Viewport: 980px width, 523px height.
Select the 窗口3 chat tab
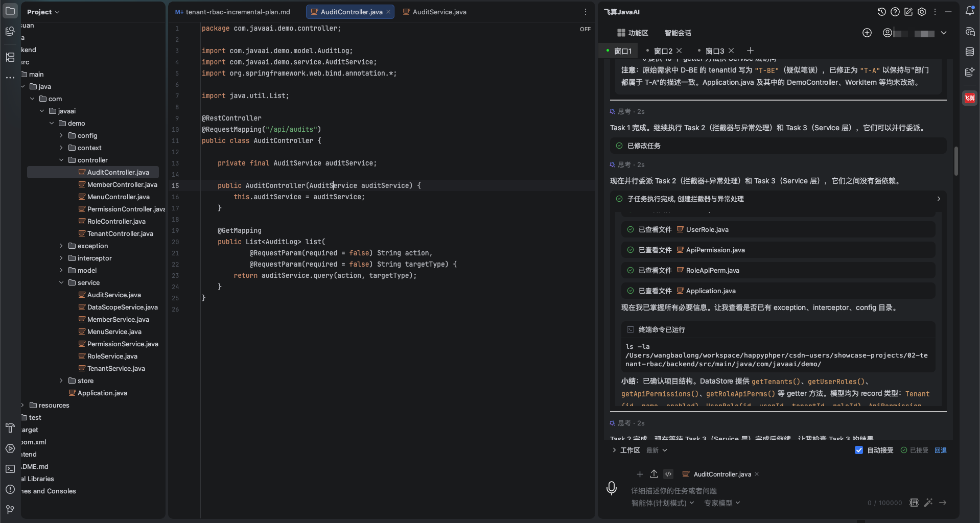coord(715,51)
